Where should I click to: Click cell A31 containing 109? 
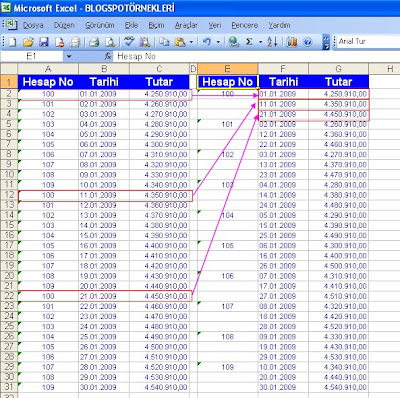pyautogui.click(x=48, y=387)
